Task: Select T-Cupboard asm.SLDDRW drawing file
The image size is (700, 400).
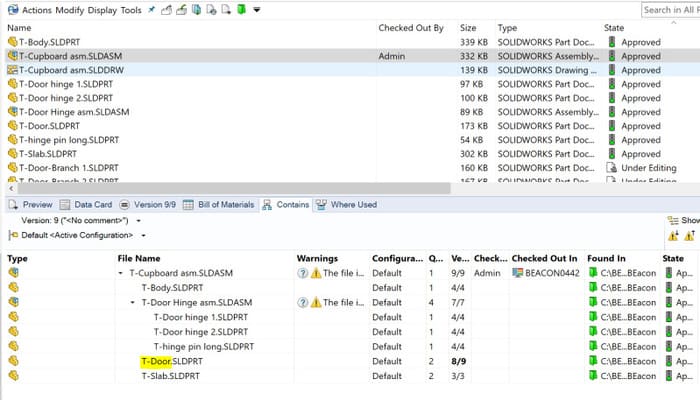Action: (71, 70)
